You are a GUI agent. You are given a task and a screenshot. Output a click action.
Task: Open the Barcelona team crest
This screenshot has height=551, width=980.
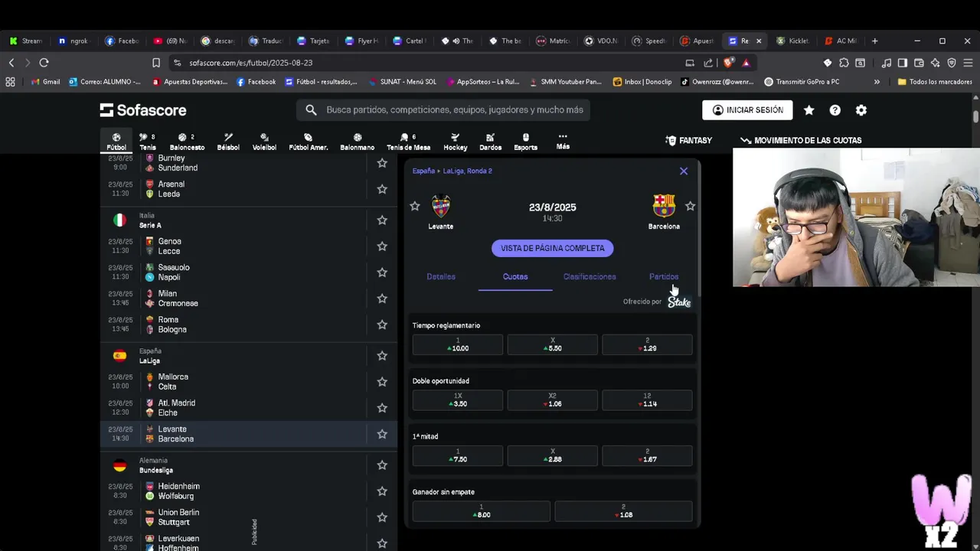tap(664, 205)
